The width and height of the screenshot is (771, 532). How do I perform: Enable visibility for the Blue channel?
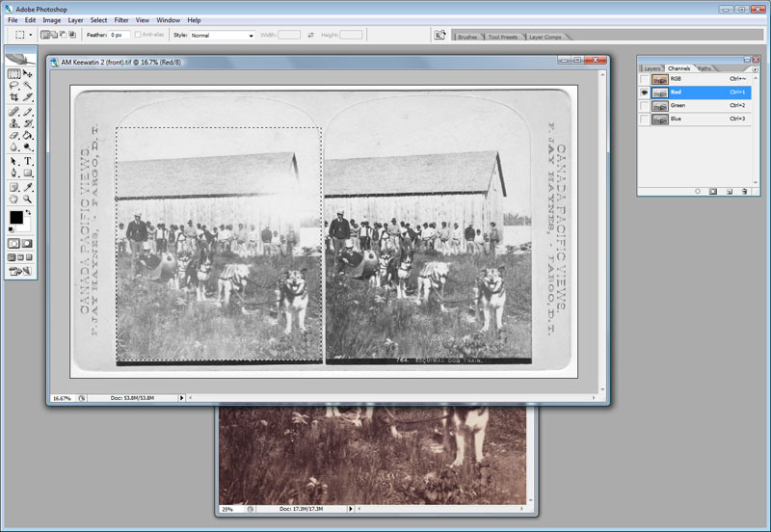pos(644,119)
